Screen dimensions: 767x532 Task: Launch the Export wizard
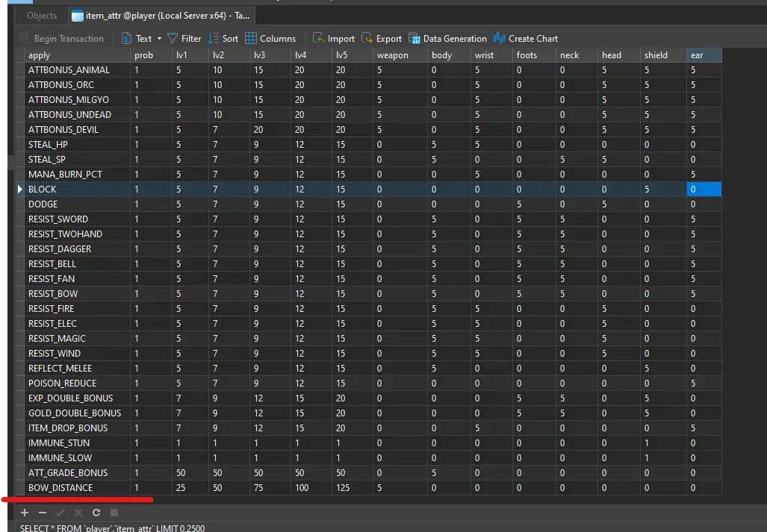(x=382, y=39)
